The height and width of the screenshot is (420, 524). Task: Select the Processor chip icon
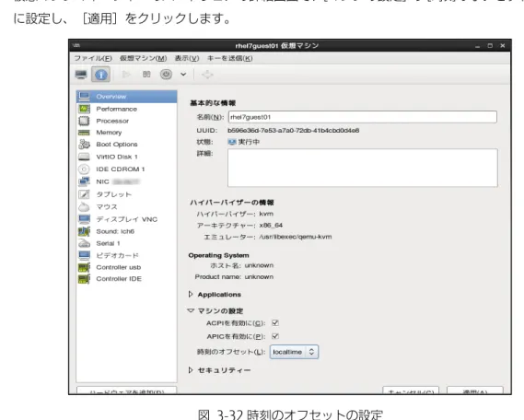click(84, 121)
